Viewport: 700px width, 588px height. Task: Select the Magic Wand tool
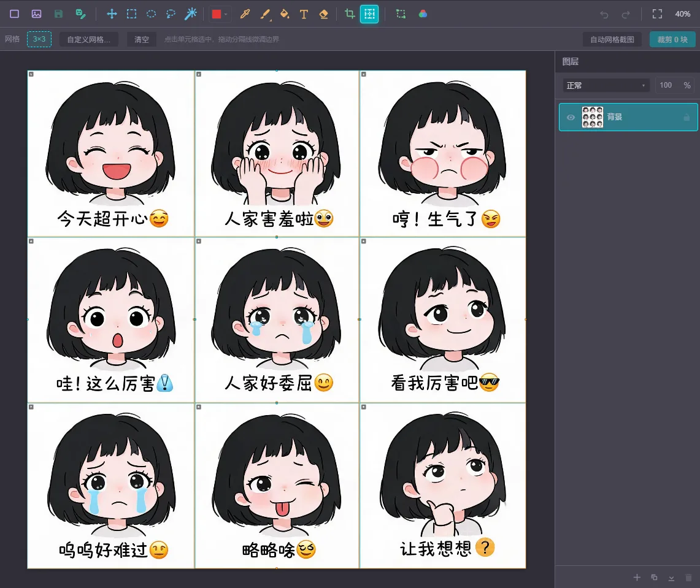[x=191, y=14]
